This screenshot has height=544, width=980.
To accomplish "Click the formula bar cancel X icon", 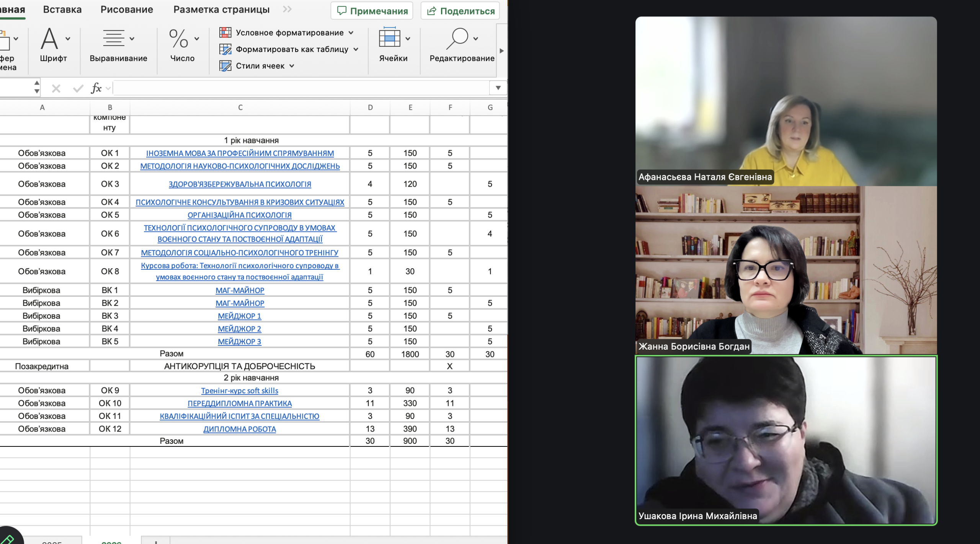I will [x=56, y=89].
